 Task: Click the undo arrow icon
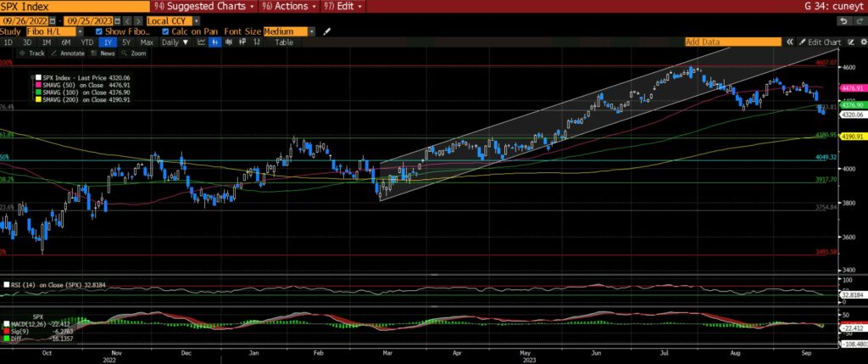pyautogui.click(x=843, y=20)
